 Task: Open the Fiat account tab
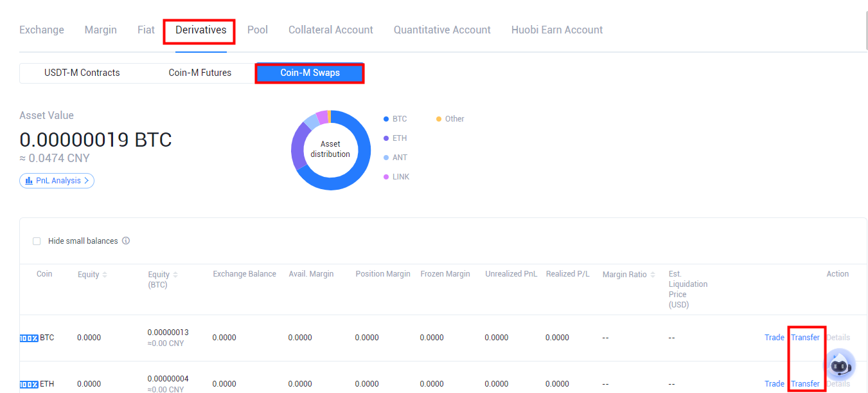click(146, 30)
